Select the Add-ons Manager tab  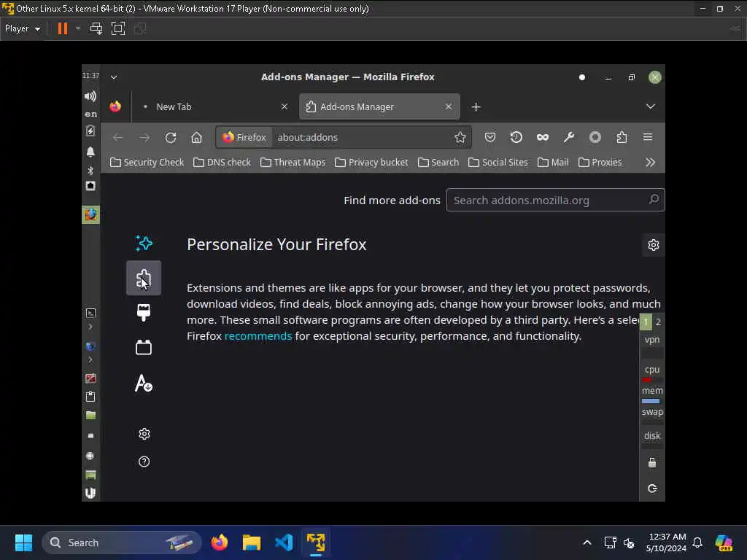(x=379, y=106)
